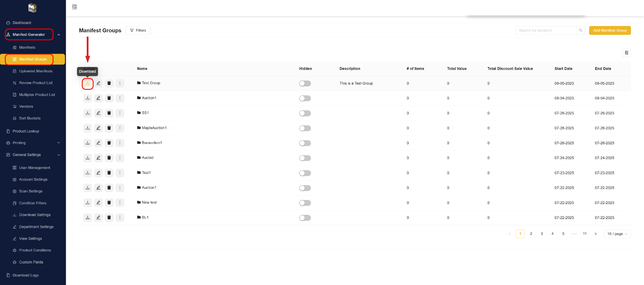644x285 pixels.
Task: Open the 10 / page size dropdown
Action: 617,234
